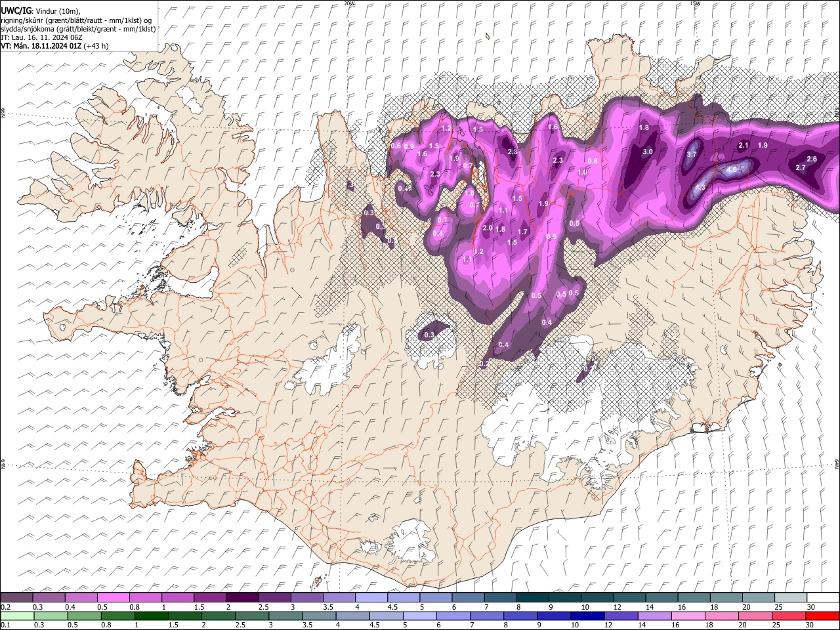Click the top-row teal swatch labeled 12
The width and height of the screenshot is (840, 630).
[629, 597]
